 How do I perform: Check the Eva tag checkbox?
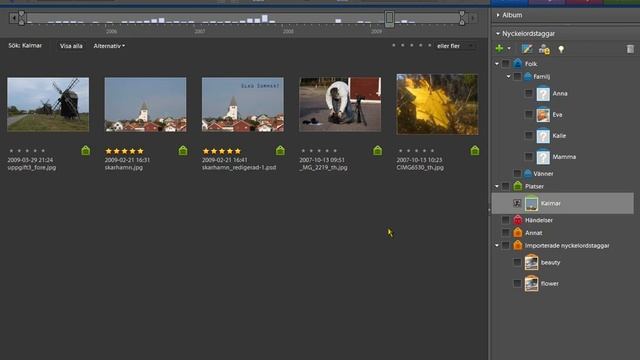529,115
